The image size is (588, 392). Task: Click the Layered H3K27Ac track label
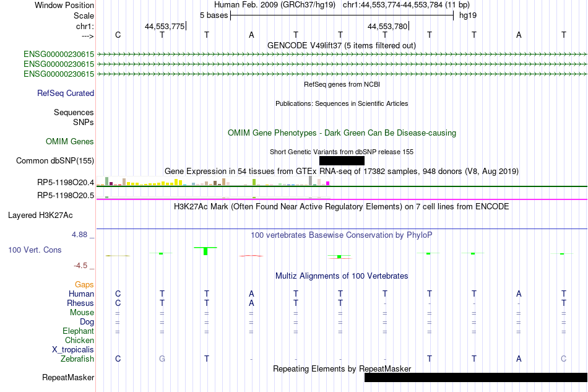[40, 216]
